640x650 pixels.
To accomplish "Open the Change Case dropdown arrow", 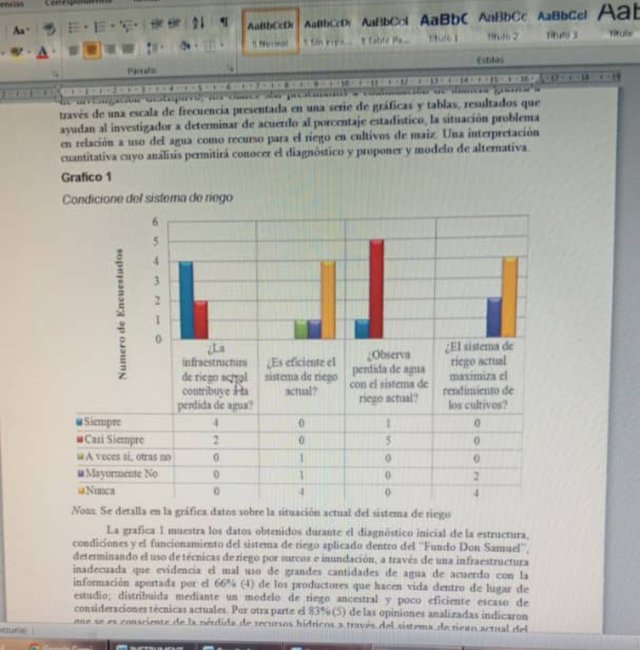I will [x=27, y=31].
